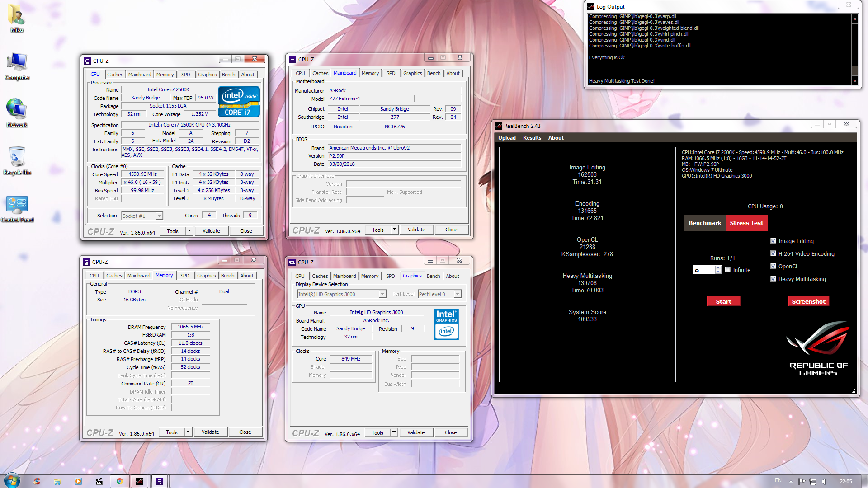Open the Perf Level dropdown
Viewport: 868px width, 488px height.
pyautogui.click(x=458, y=294)
